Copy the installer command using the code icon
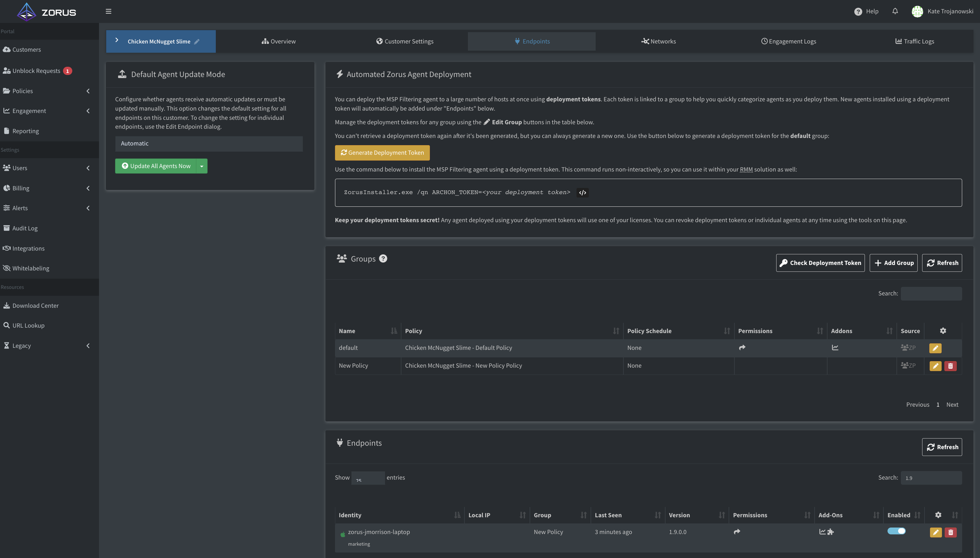Viewport: 980px width, 558px height. 582,192
